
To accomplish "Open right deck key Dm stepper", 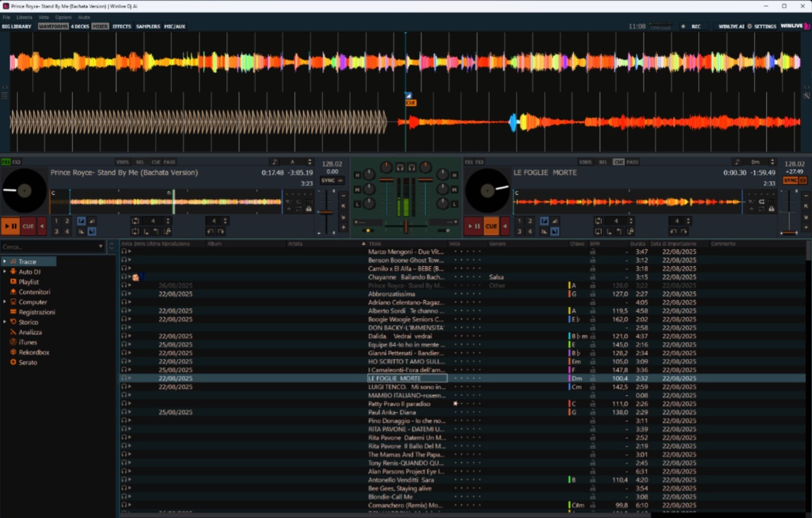I will [x=772, y=162].
